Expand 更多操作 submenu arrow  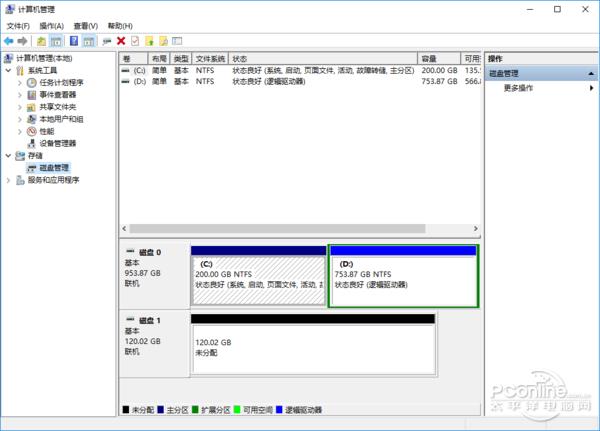coord(594,88)
